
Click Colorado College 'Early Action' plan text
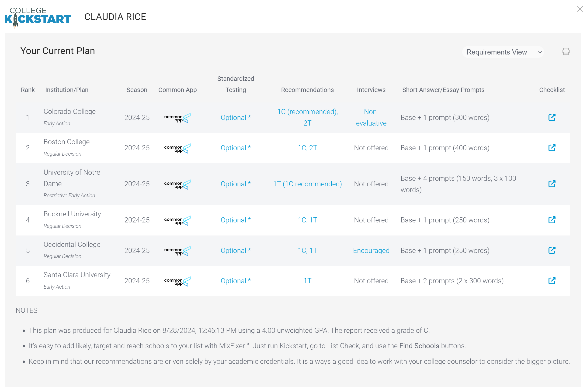point(57,123)
